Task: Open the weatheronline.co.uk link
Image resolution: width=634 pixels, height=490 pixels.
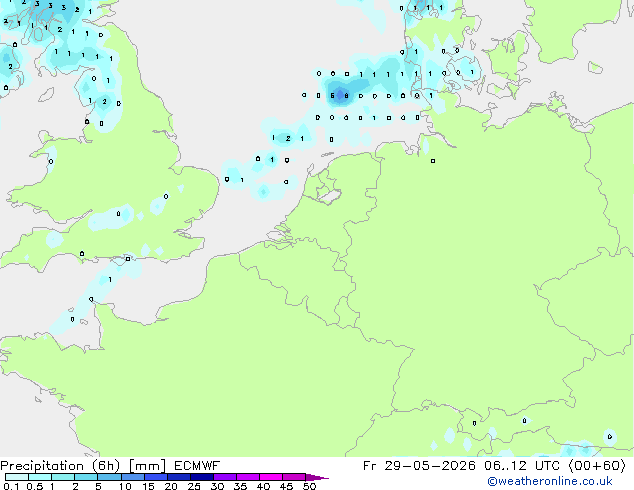Action: click(550, 481)
